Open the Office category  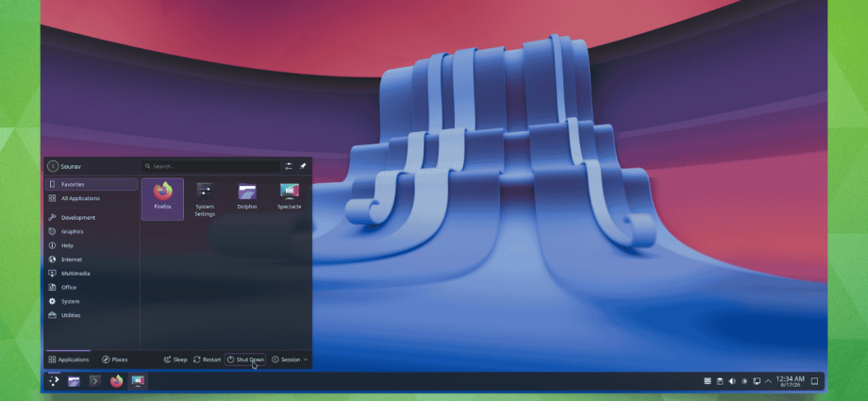click(92, 288)
